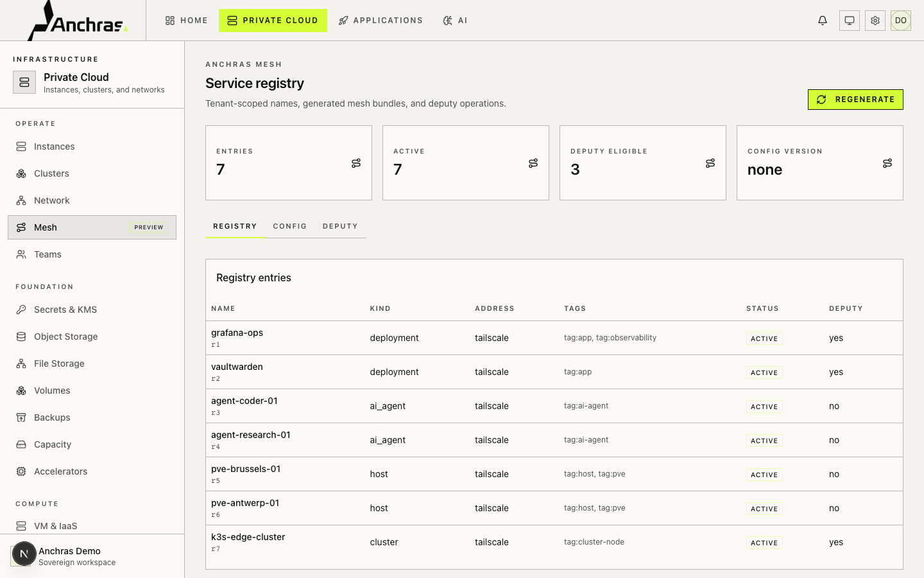Click the STATUS column header
The height and width of the screenshot is (578, 924).
762,308
